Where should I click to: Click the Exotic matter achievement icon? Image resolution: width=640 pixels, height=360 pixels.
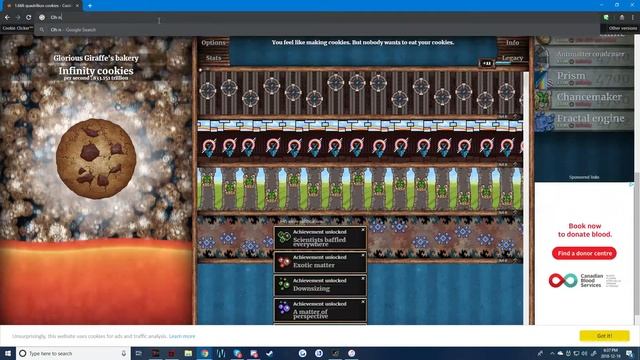pyautogui.click(x=284, y=262)
